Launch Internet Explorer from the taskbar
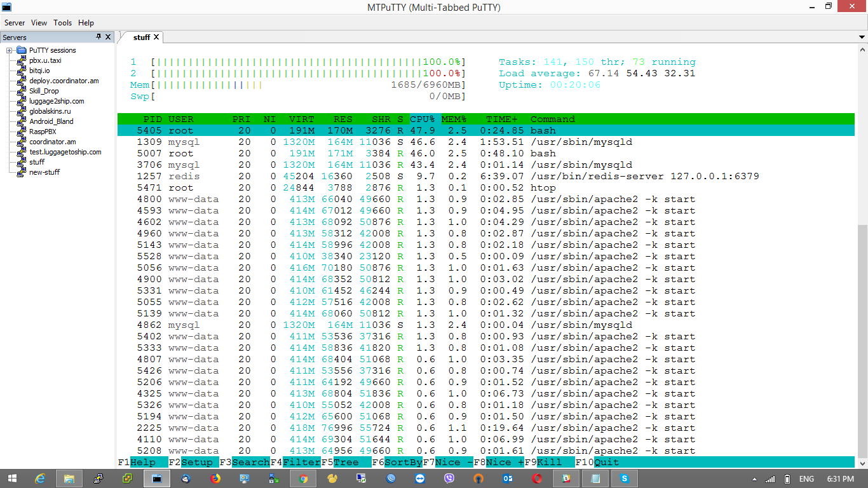868x488 pixels. (41, 478)
